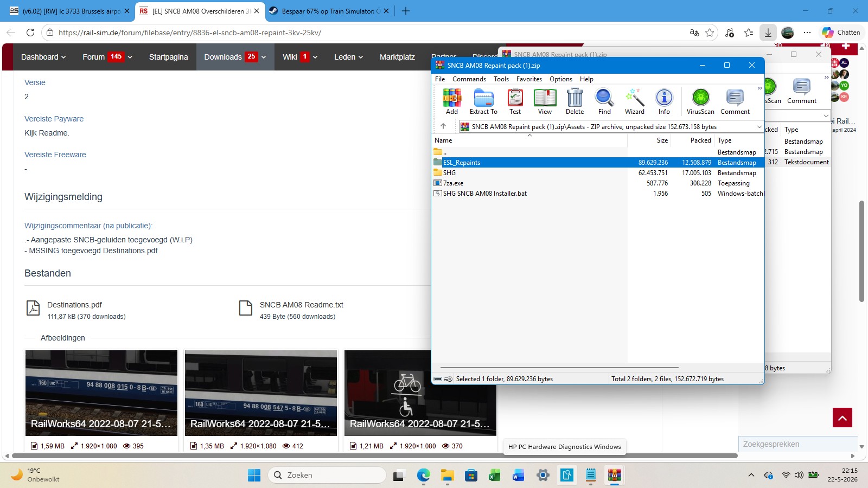Open the Options menu in WinRAR
868x488 pixels.
click(x=561, y=79)
